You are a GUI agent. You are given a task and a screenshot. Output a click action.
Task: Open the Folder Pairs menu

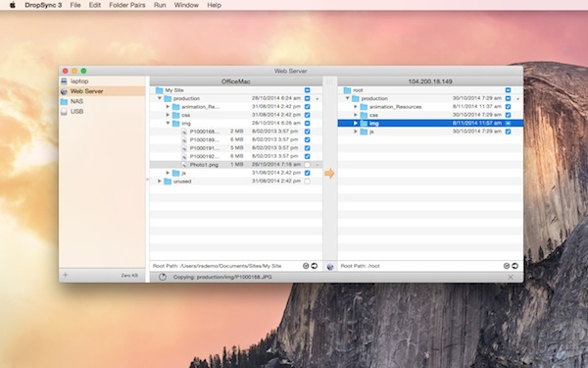127,5
